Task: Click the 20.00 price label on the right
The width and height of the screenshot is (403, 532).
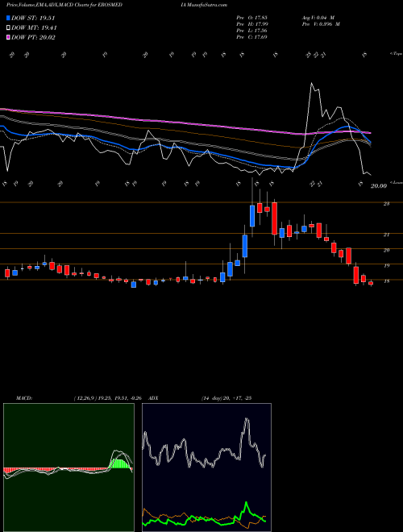Action: (x=379, y=186)
